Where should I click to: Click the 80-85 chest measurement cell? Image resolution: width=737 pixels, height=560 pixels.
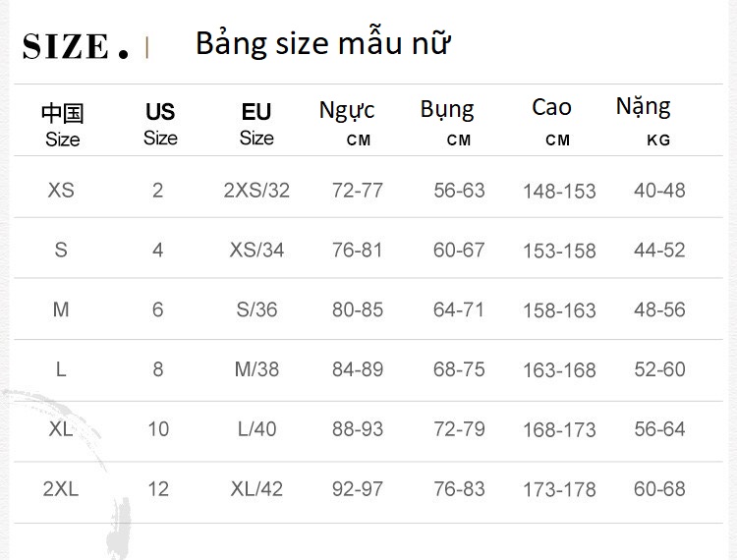(x=358, y=309)
